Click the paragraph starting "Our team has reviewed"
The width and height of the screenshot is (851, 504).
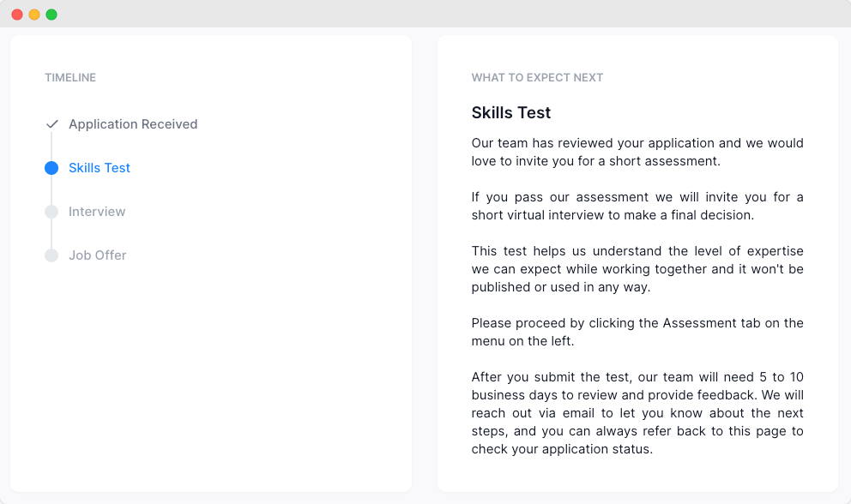tap(637, 152)
